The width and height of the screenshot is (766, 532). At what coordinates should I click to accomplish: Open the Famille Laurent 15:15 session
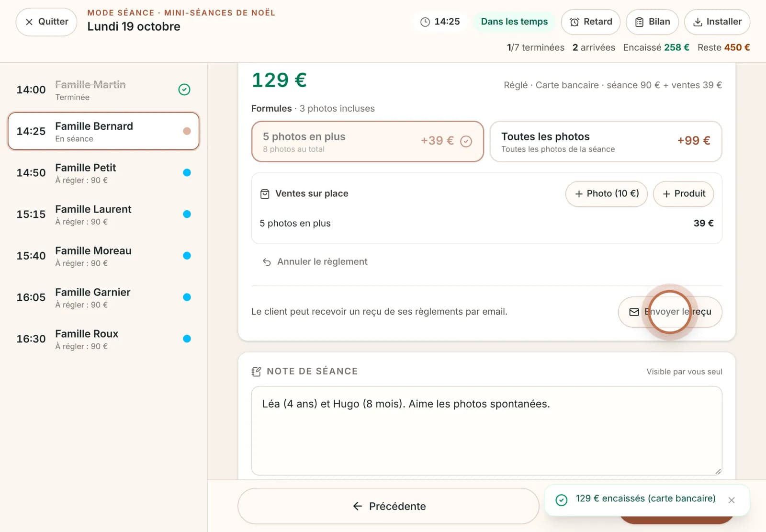[103, 215]
